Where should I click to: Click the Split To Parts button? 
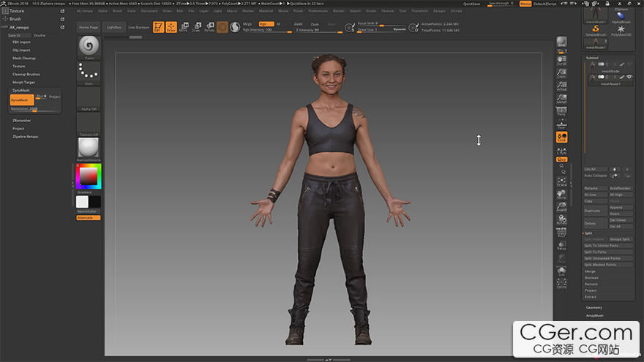[608, 252]
